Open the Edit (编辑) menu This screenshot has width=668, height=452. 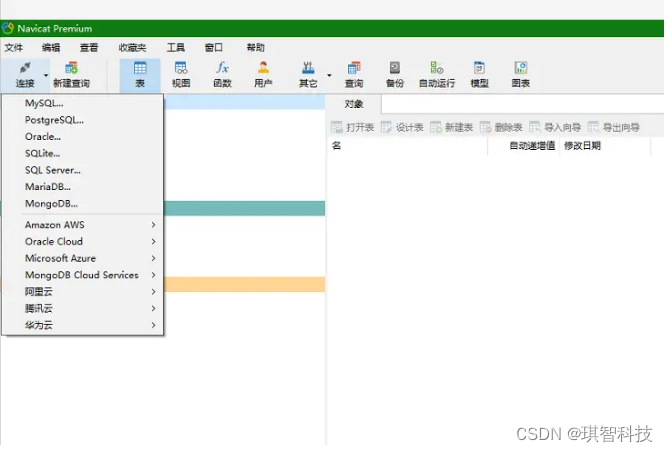click(51, 47)
